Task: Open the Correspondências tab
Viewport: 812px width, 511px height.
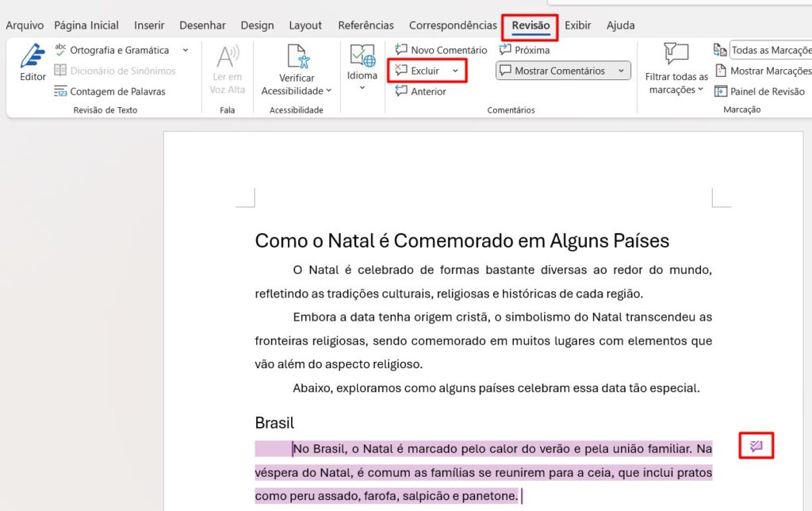Action: [452, 25]
